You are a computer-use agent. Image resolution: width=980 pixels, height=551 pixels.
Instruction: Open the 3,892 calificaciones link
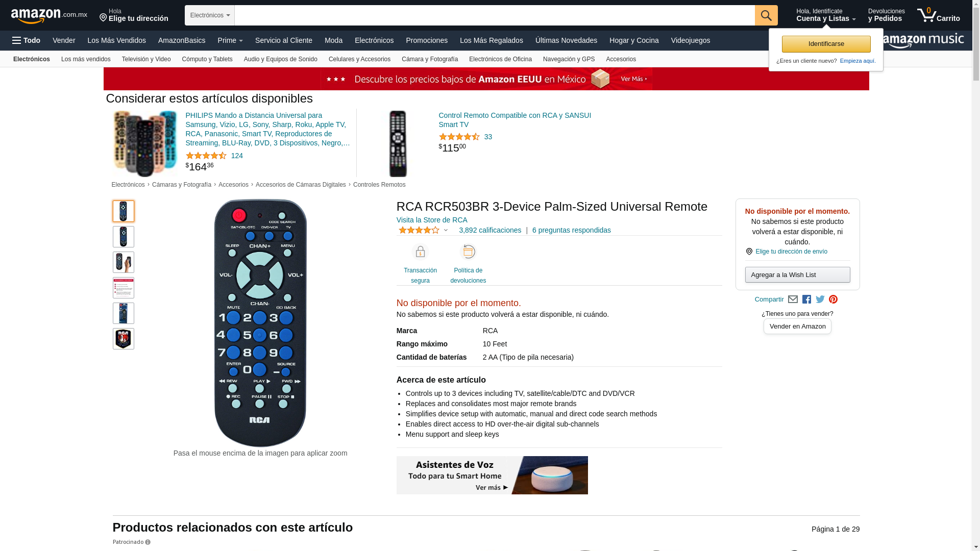[x=490, y=230]
